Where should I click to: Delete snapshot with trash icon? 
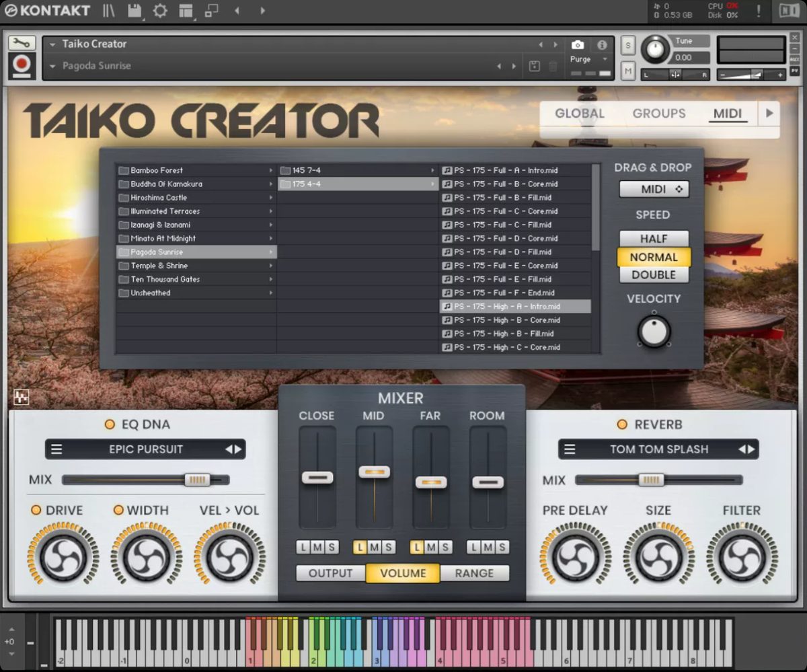point(553,66)
